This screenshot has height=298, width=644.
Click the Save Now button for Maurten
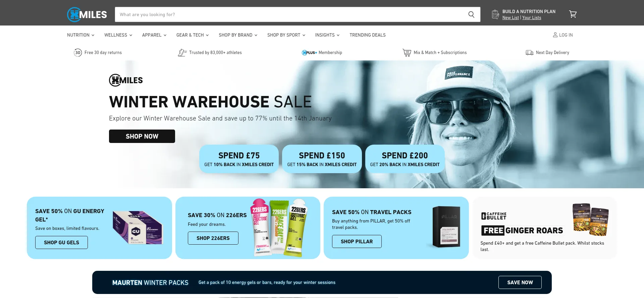coord(520,283)
